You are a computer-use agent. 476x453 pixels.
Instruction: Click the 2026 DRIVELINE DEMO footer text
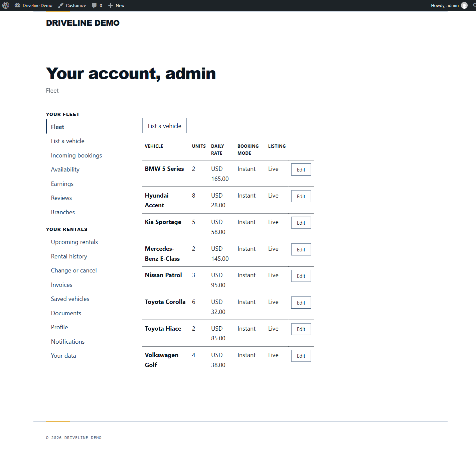tap(74, 438)
